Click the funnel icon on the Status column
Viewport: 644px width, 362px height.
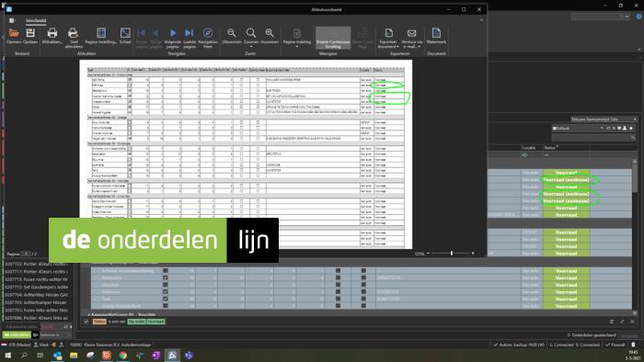(x=558, y=146)
